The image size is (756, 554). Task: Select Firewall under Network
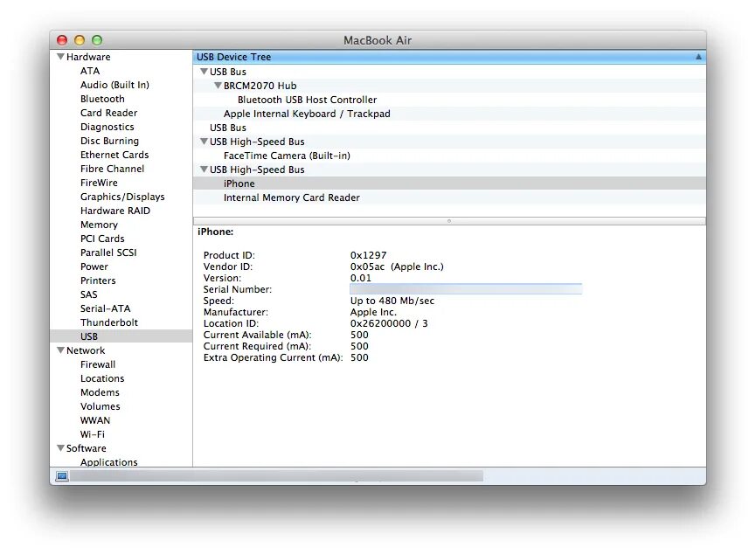(x=98, y=364)
